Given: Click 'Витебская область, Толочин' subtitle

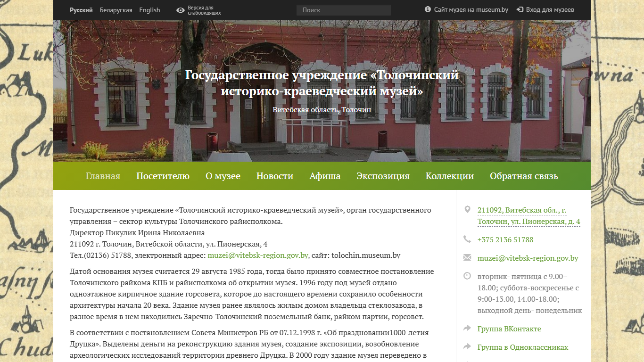Looking at the screenshot, I should click(x=322, y=109).
